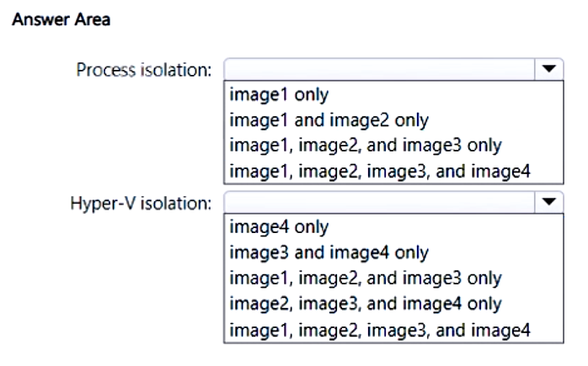This screenshot has height=366, width=588.
Task: Pick "image1, image2, and image3 only" for Process isolation
Action: click(x=366, y=145)
